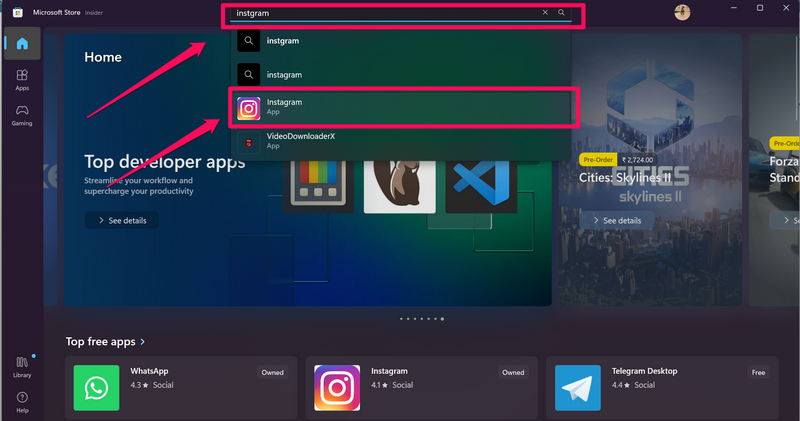Image resolution: width=800 pixels, height=421 pixels.
Task: Select the last carousel page dot
Action: point(442,319)
